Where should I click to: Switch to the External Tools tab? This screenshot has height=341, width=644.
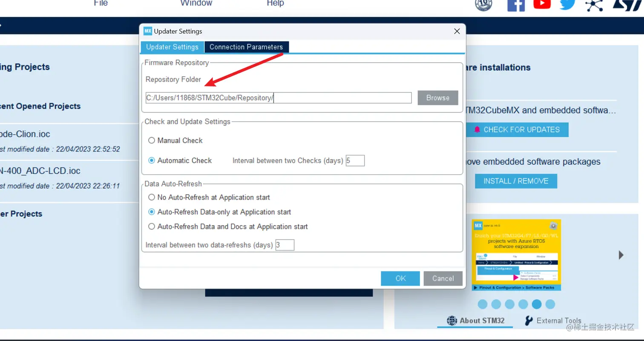pos(553,321)
